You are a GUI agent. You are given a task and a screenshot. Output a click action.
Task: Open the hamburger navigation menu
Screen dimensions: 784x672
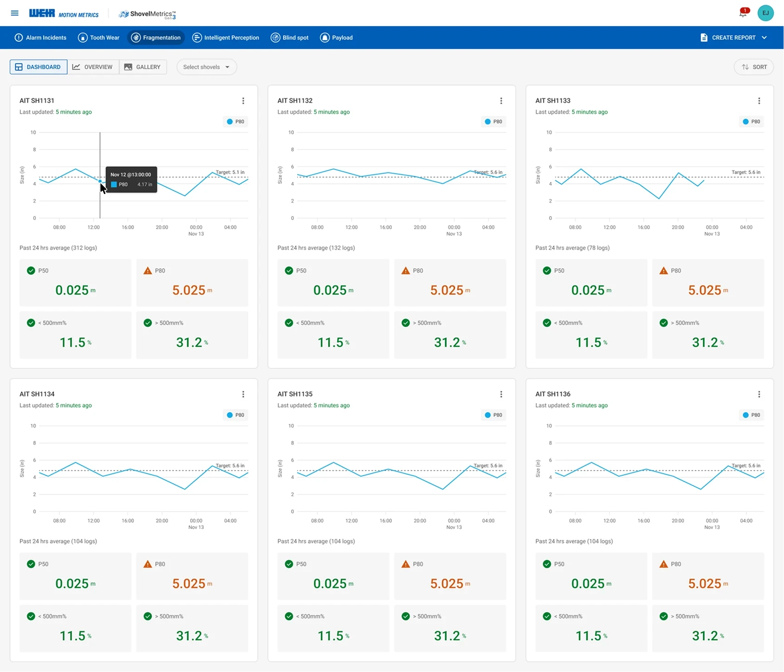coord(15,13)
